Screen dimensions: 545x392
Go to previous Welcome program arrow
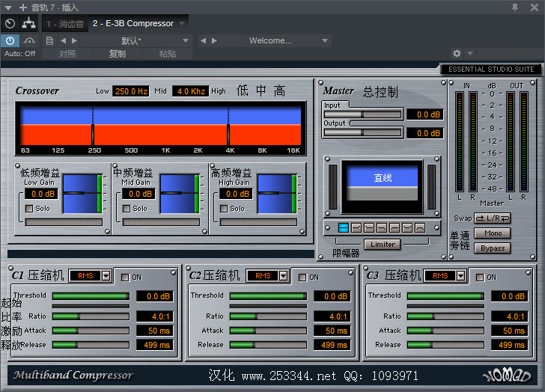pyautogui.click(x=204, y=40)
